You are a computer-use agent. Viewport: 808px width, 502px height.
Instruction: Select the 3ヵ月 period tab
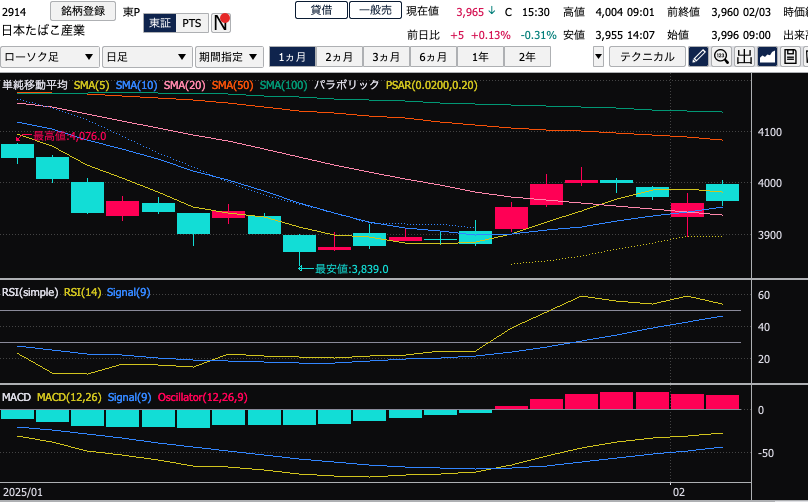(x=386, y=57)
